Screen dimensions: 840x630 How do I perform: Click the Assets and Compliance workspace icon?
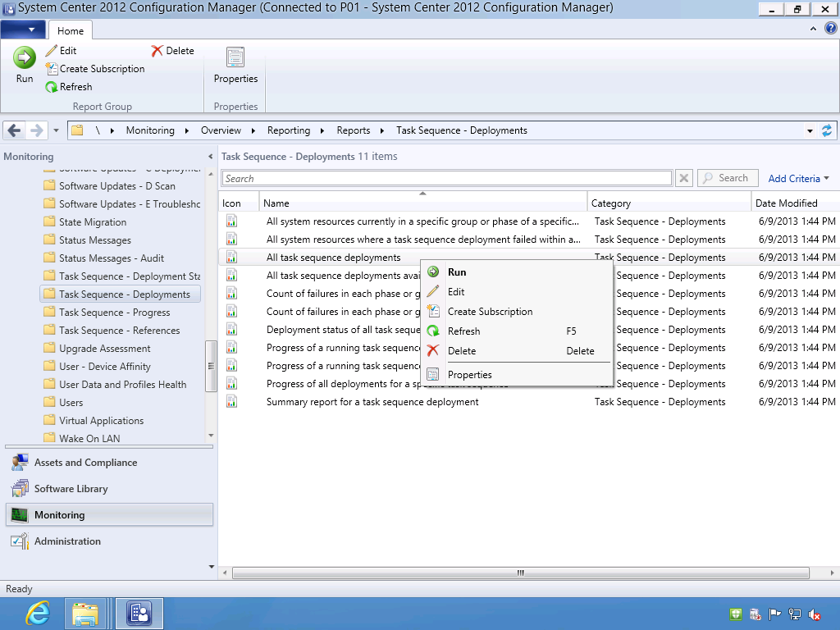pyautogui.click(x=20, y=463)
